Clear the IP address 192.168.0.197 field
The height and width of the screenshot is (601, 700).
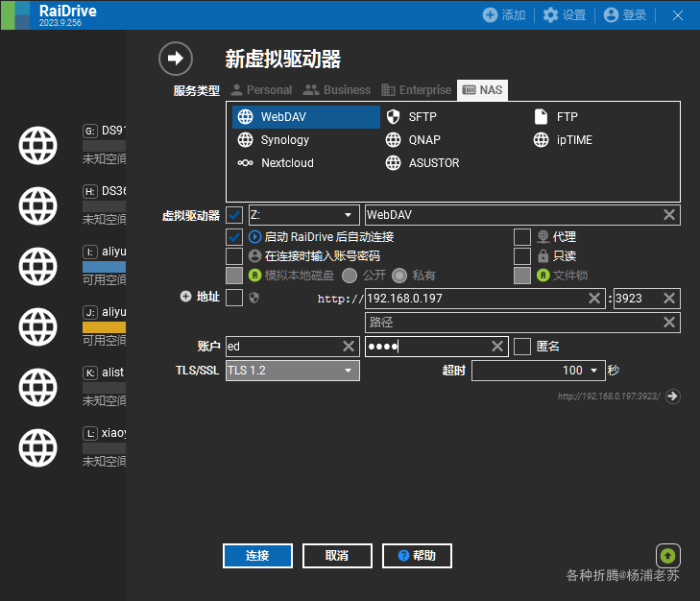pyautogui.click(x=594, y=299)
